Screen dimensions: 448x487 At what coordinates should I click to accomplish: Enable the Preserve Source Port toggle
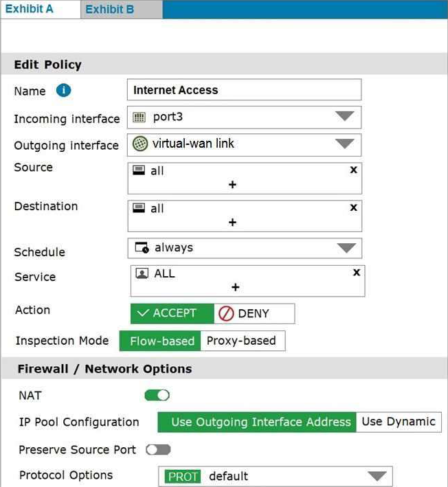coord(159,449)
